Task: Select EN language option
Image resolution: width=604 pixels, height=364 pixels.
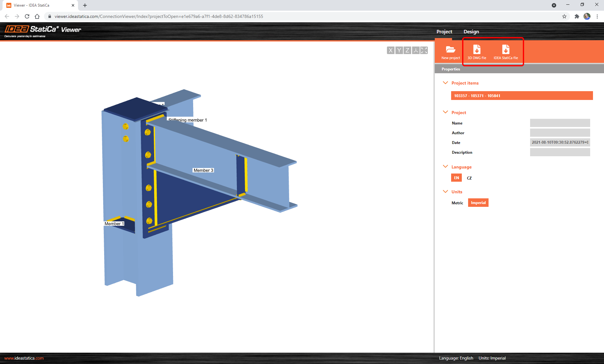Action: 456,178
